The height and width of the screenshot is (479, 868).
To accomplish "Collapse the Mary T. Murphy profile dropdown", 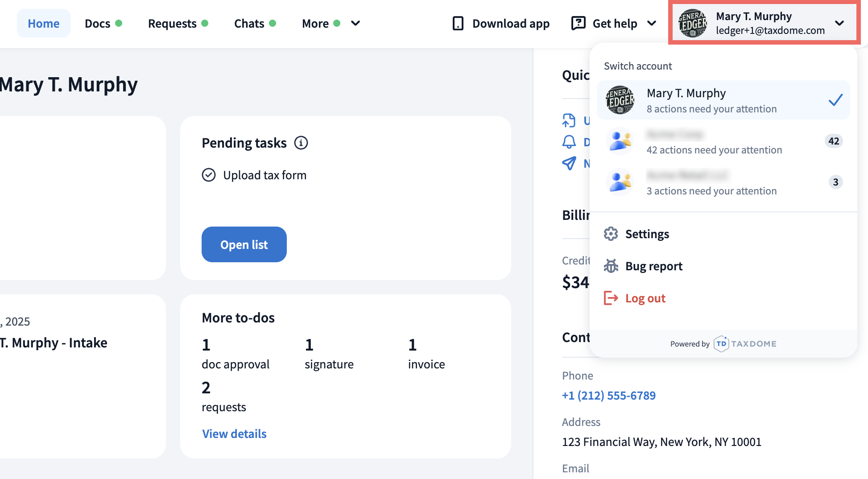I will tap(839, 23).
